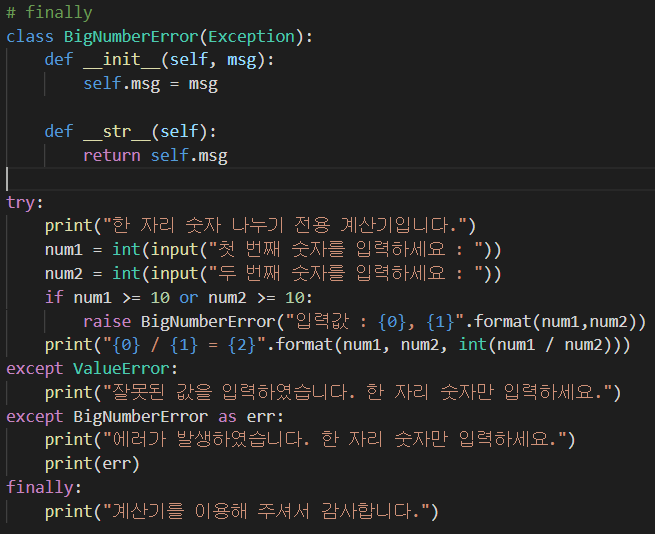Click 'except ValueError:' line
The height and width of the screenshot is (534, 655).
click(x=92, y=369)
